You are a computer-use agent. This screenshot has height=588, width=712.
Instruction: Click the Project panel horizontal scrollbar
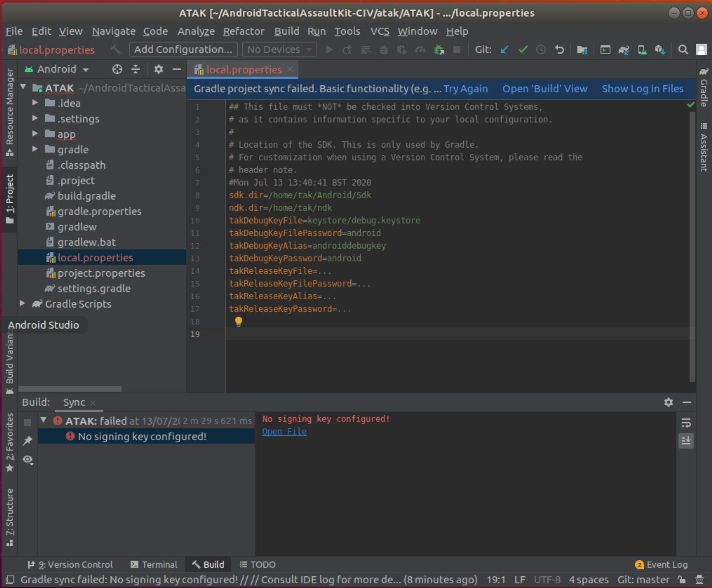point(70,389)
